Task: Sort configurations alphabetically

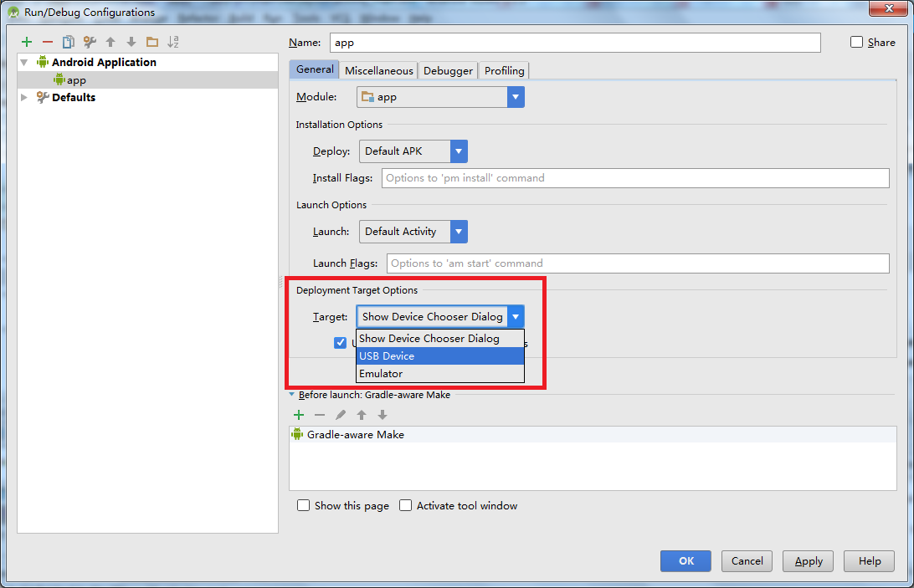Action: pyautogui.click(x=172, y=41)
